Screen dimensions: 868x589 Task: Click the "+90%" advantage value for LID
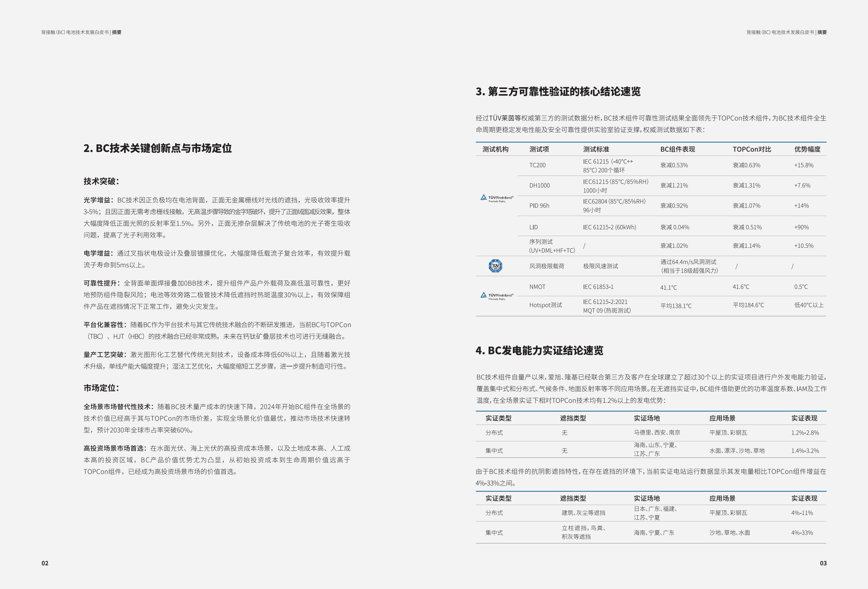801,227
